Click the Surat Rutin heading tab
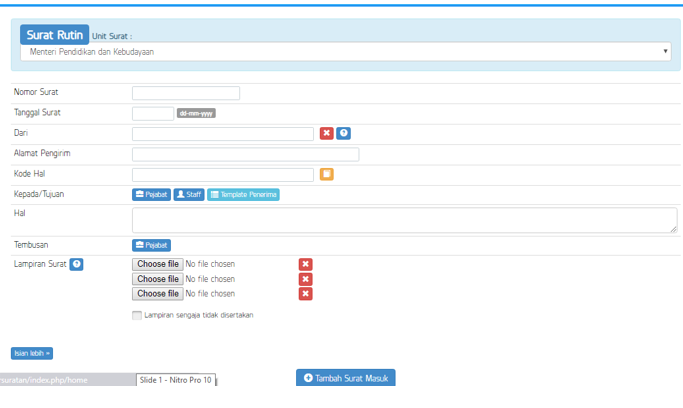Screen dimensions: 683x408 54,34
